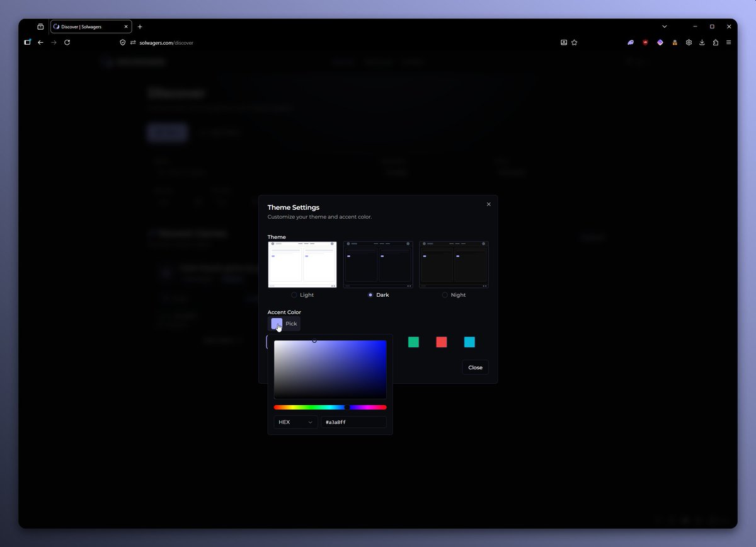
Task: Click the #a3a8ff hex value field
Action: tap(353, 422)
